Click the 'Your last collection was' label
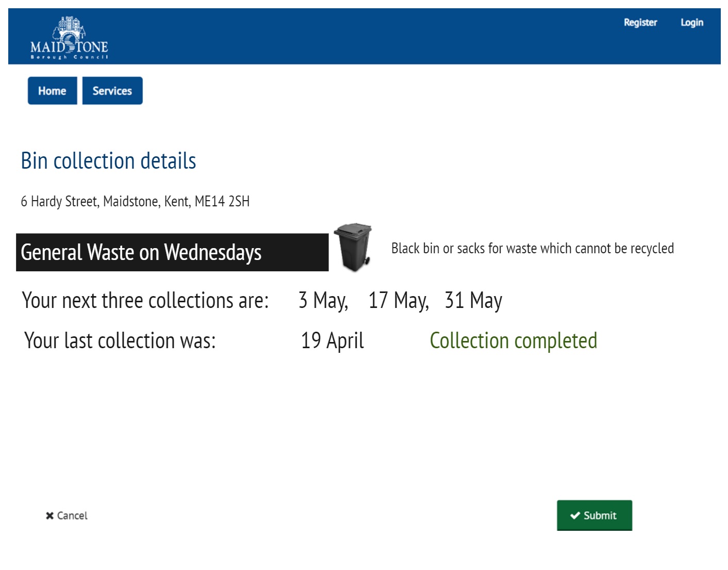 tap(120, 340)
